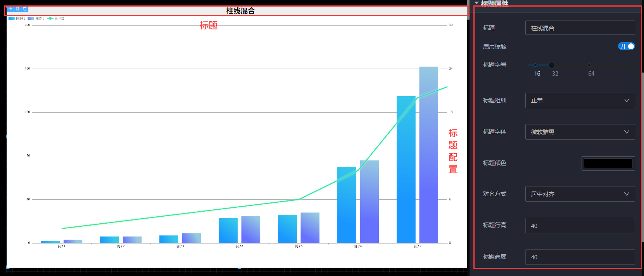
Task: Click the 16 mark on the font size slider
Action: (535, 65)
